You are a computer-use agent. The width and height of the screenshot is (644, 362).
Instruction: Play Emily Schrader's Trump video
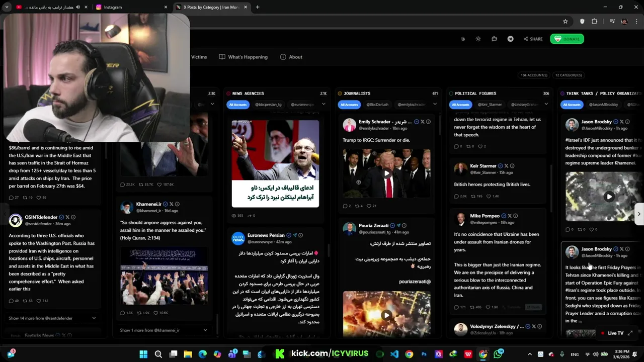[x=386, y=173]
